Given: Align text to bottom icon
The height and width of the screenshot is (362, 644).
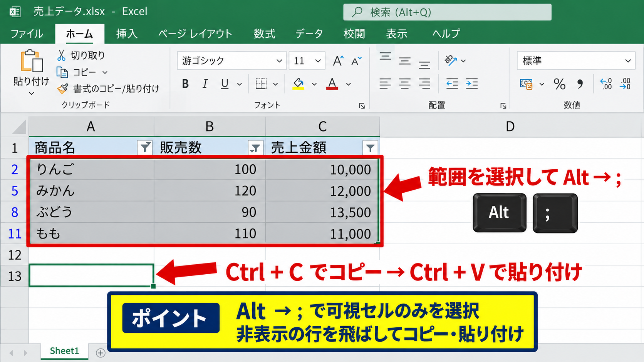Looking at the screenshot, I should tap(424, 65).
